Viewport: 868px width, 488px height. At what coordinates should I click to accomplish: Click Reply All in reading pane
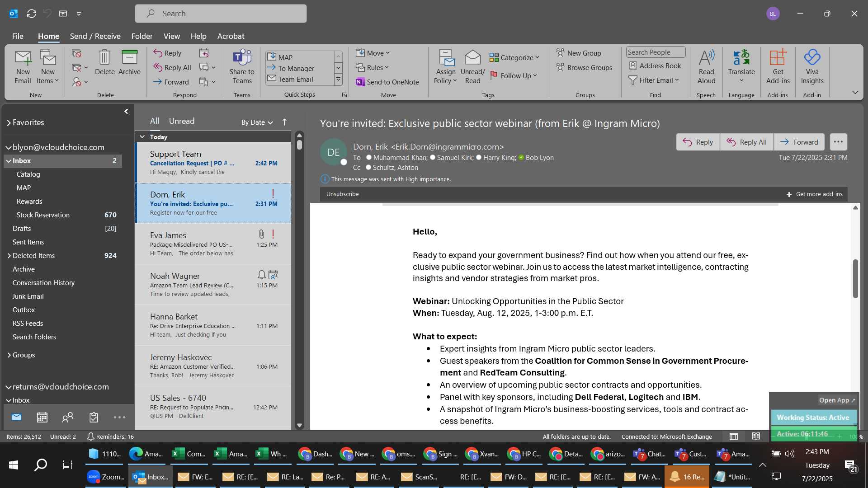[746, 142]
